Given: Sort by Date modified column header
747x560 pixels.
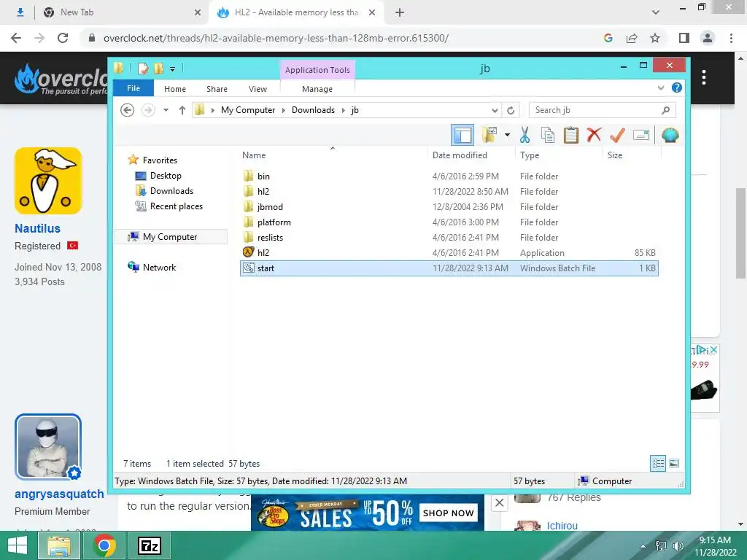Looking at the screenshot, I should click(460, 155).
